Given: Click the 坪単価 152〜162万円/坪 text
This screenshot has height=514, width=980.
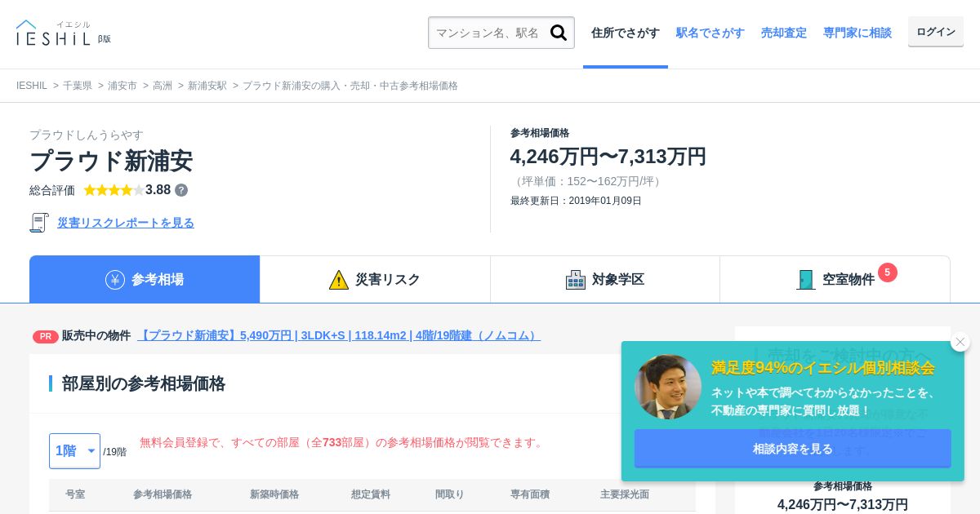Looking at the screenshot, I should tap(588, 181).
